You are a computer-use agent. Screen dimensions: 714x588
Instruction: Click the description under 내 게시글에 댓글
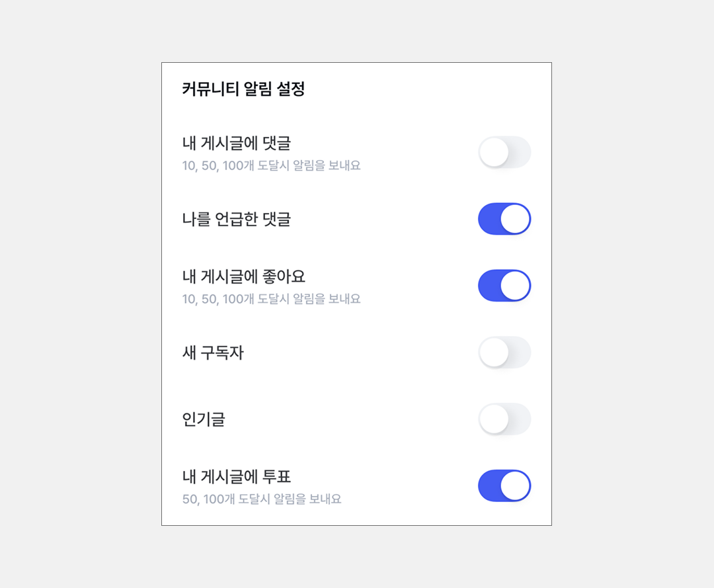click(271, 165)
